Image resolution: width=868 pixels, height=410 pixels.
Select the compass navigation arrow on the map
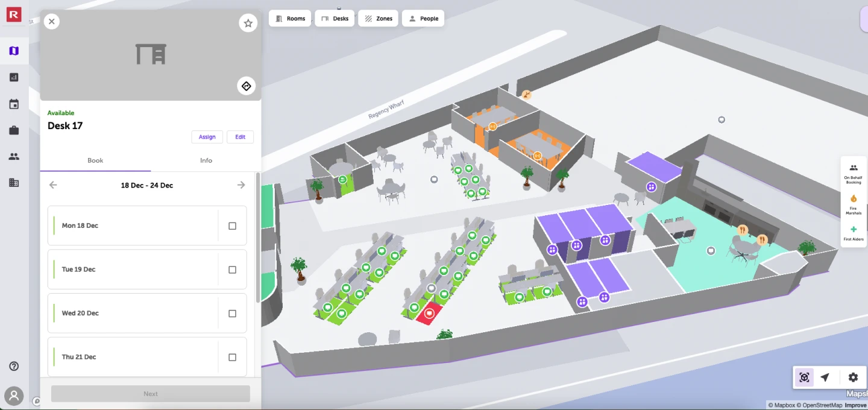point(826,377)
